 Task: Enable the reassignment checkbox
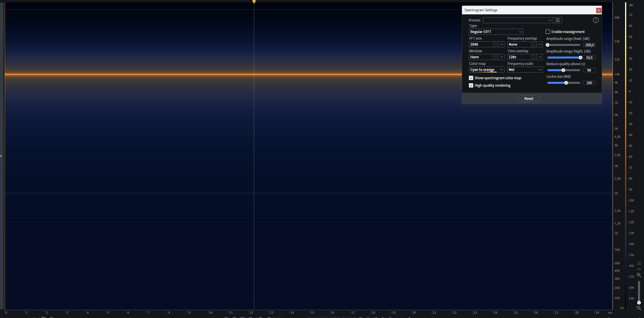click(548, 32)
